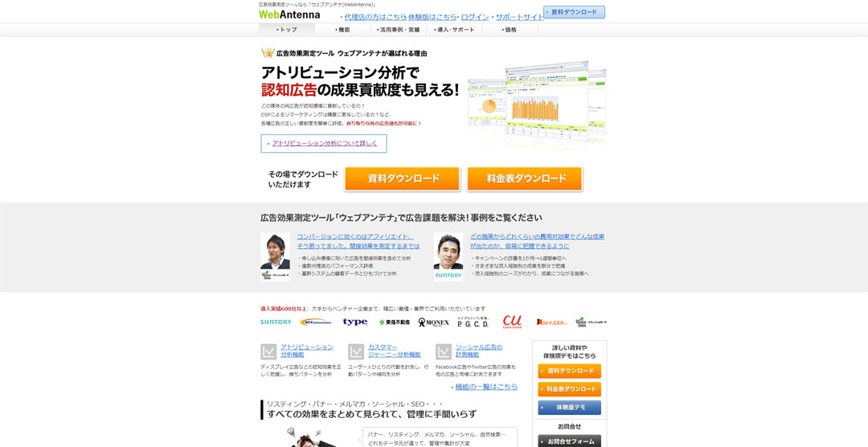
Task: Click the お問合せフォーム button
Action: 569,441
